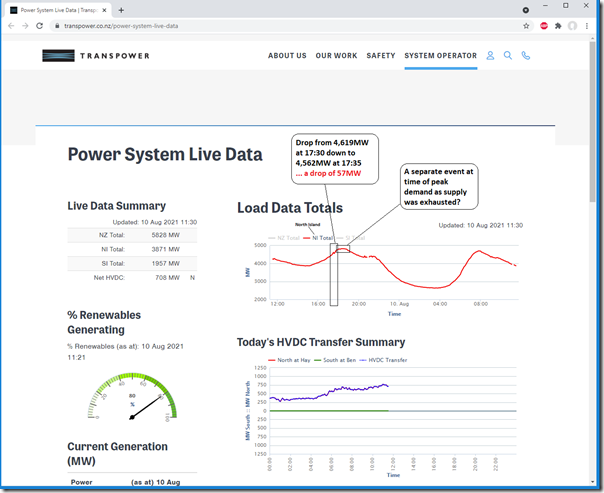Open the site search magnifier icon
This screenshot has height=493, width=604.
pyautogui.click(x=508, y=56)
